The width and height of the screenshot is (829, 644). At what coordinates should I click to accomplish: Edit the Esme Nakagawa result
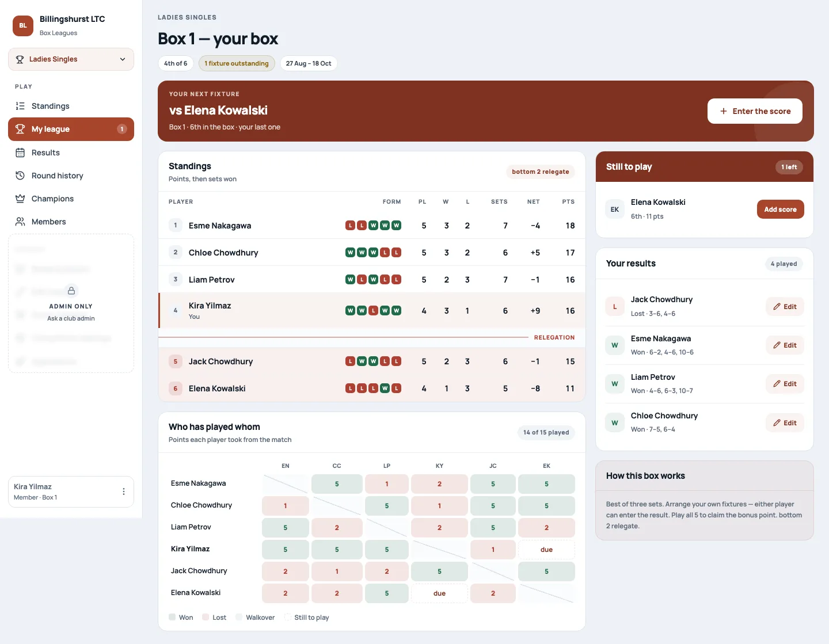click(x=785, y=345)
